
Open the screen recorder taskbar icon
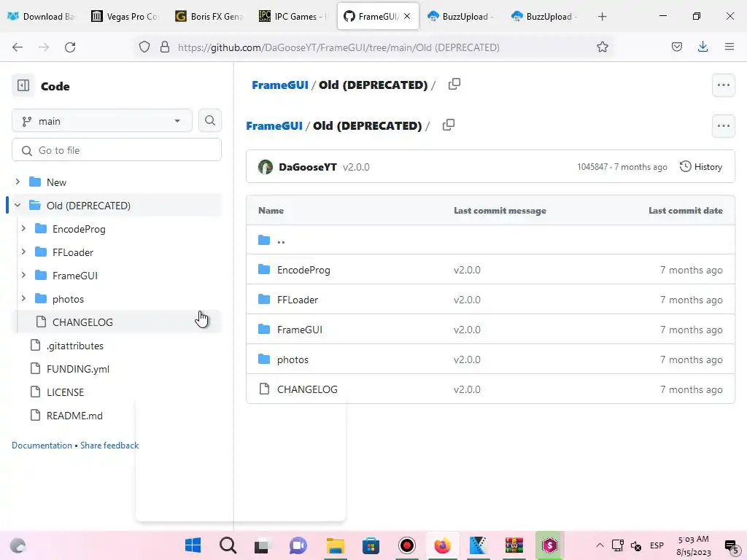click(x=406, y=545)
